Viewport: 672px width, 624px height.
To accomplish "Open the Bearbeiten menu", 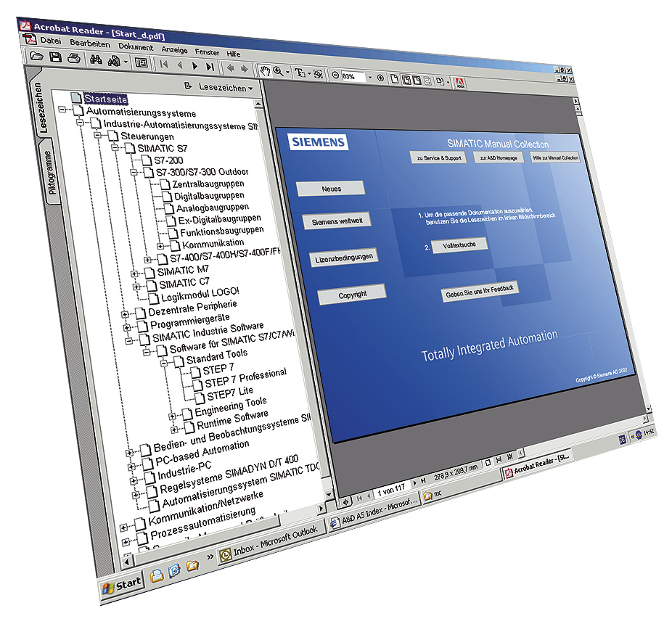I will coord(89,44).
